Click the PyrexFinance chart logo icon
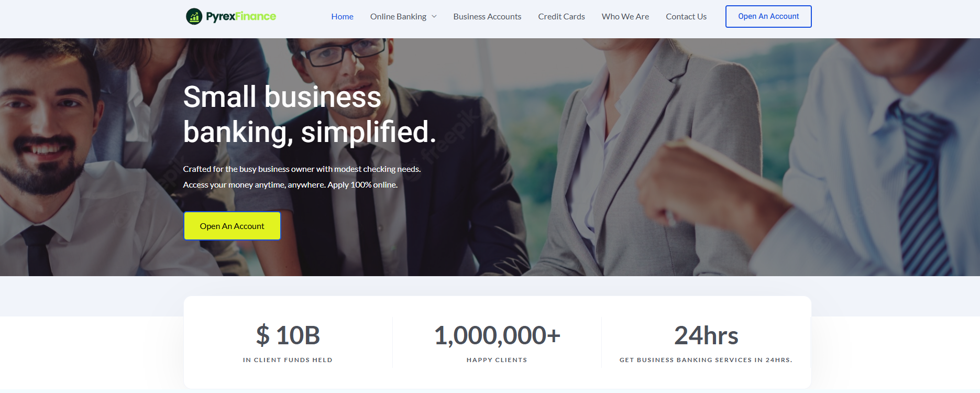 [x=194, y=16]
